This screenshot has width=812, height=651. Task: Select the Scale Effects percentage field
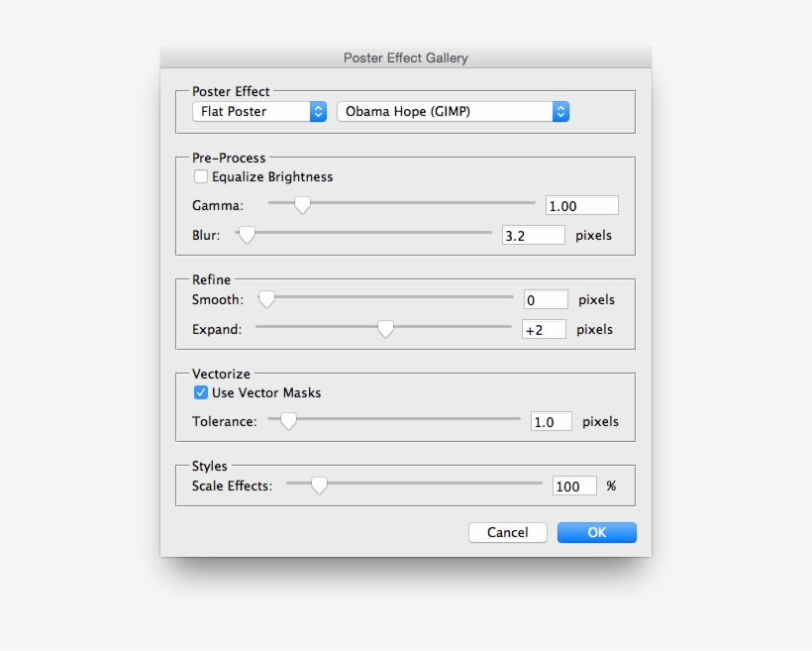573,486
